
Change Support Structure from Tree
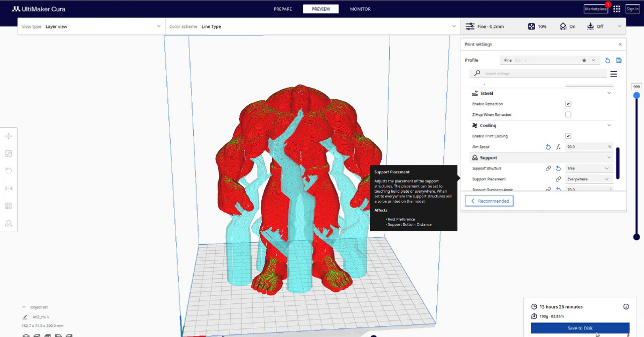(x=589, y=168)
